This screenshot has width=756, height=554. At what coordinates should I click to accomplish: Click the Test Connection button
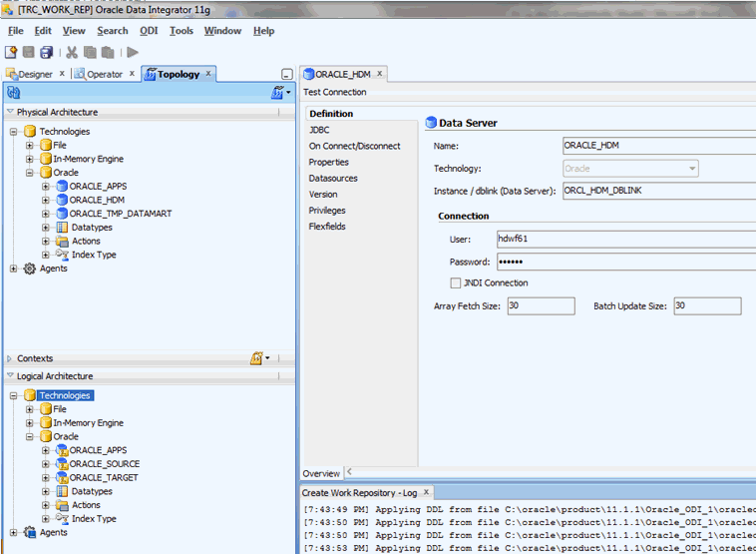(334, 92)
